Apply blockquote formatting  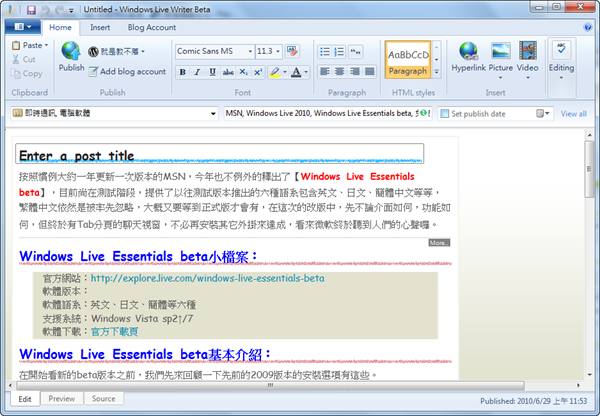click(x=355, y=52)
